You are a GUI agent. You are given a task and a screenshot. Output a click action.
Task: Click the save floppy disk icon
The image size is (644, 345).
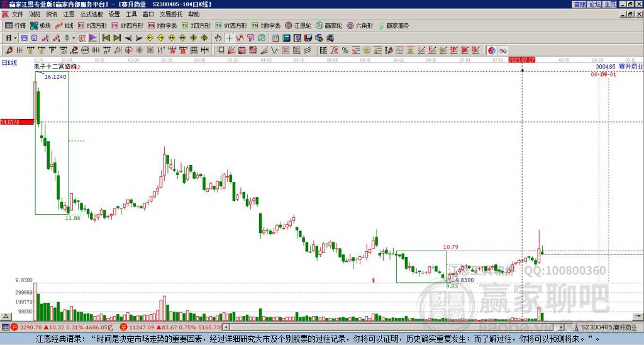pyautogui.click(x=308, y=38)
